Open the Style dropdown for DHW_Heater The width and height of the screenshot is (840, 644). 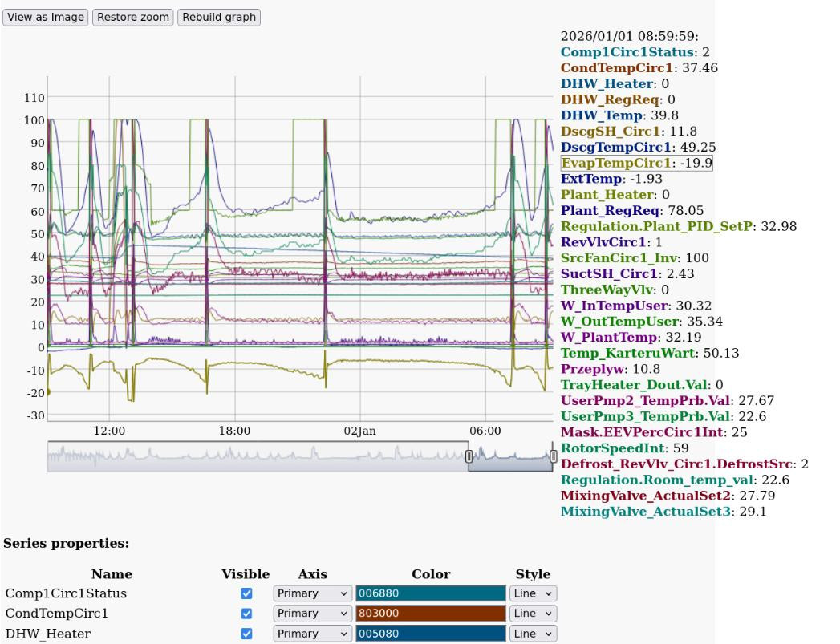pyautogui.click(x=533, y=634)
